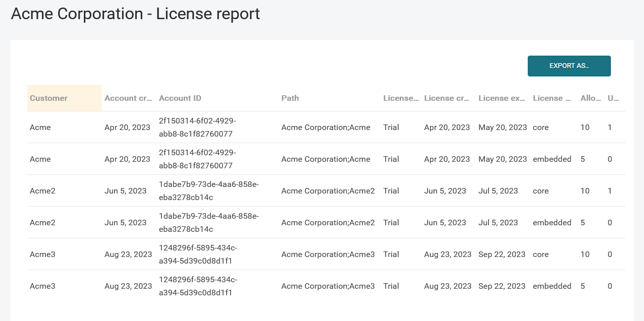The image size is (644, 321).
Task: Select 'Jul 5, 2023' in Acme2 embedded row
Action: (498, 223)
